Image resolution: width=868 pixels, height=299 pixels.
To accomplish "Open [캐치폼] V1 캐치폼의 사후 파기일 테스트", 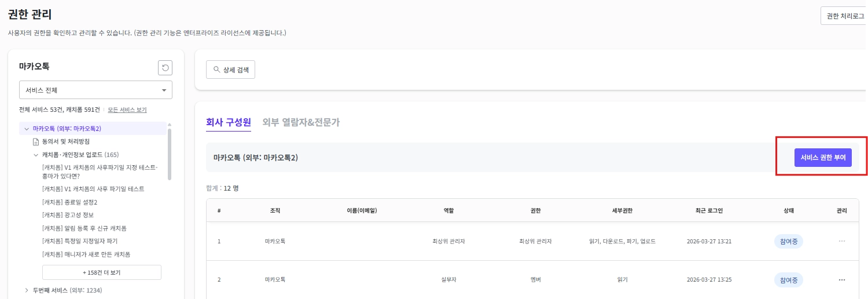I will tap(93, 189).
